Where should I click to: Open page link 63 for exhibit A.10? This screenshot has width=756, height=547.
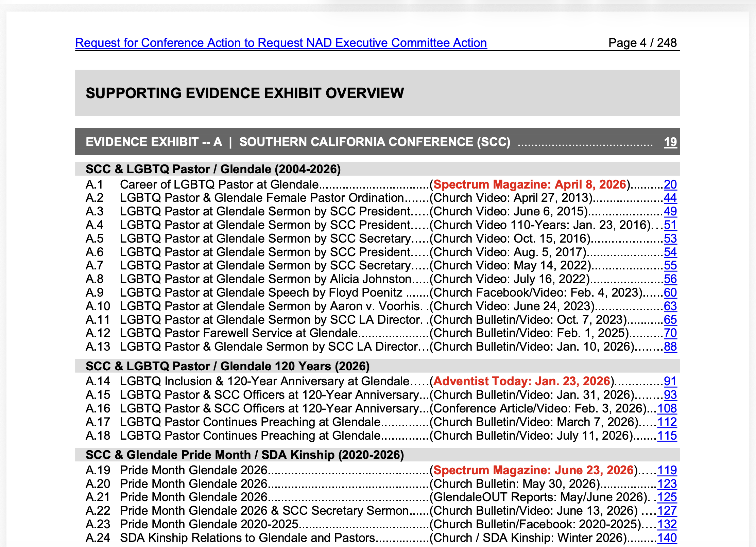(x=670, y=306)
